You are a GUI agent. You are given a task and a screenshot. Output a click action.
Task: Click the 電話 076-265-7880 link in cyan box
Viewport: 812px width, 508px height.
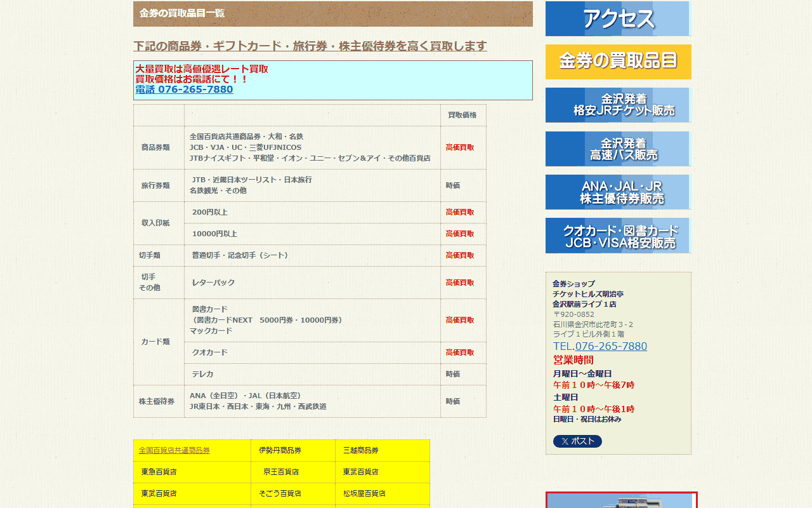click(184, 90)
